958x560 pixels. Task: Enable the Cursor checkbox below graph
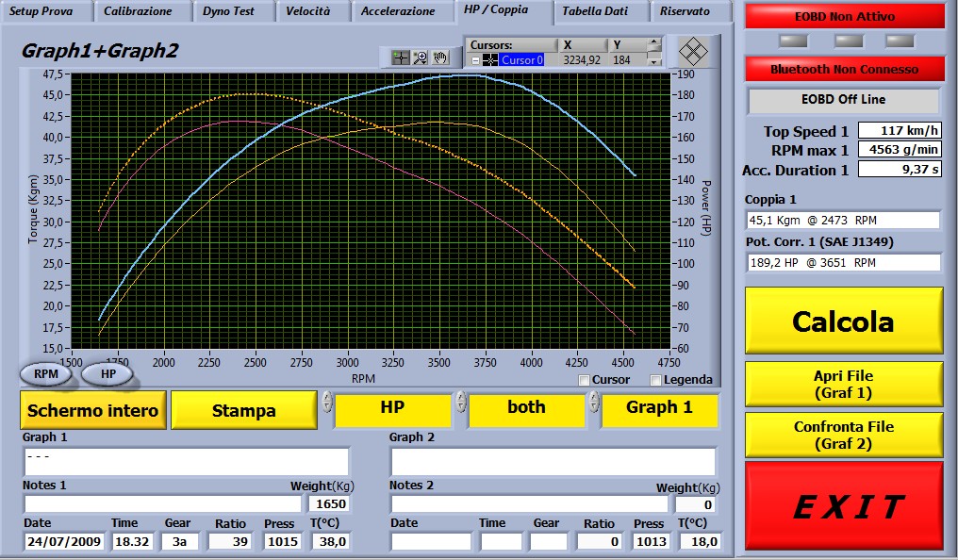(x=585, y=380)
